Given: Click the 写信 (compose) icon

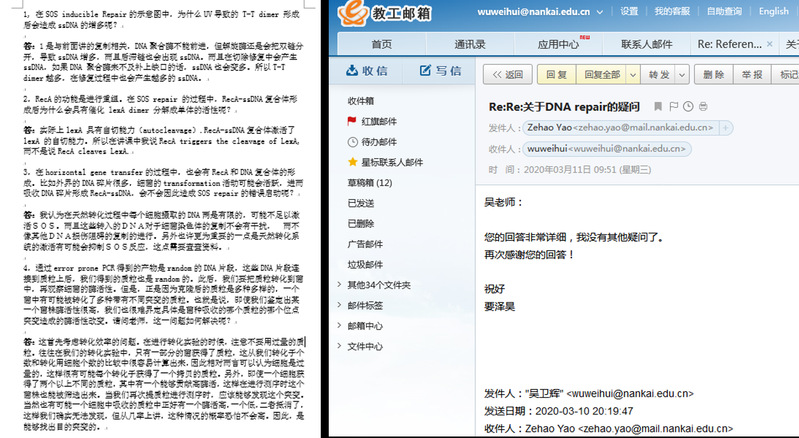Looking at the screenshot, I should pyautogui.click(x=425, y=71).
